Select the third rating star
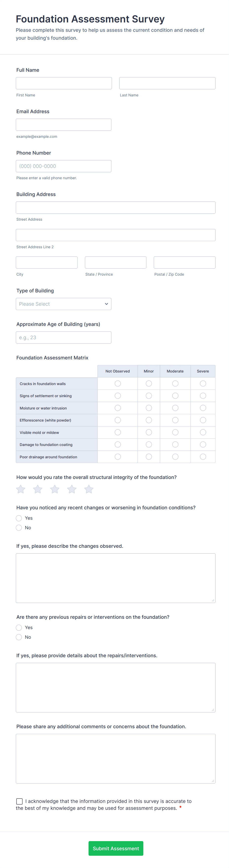Viewport: 229px width, 868px height. tap(55, 489)
